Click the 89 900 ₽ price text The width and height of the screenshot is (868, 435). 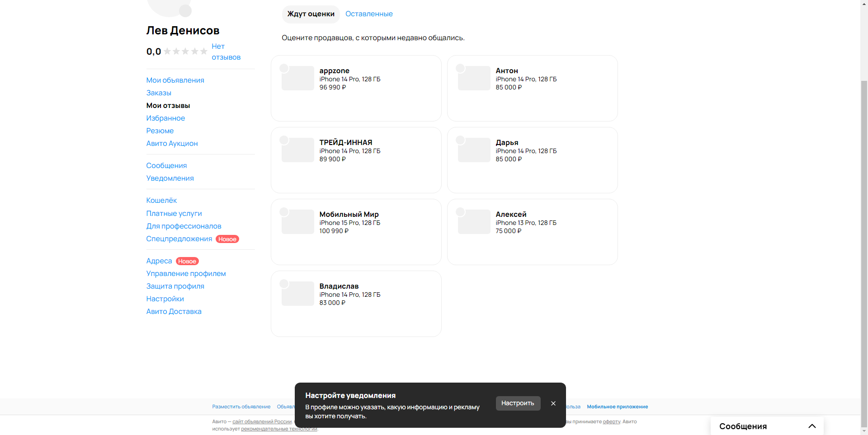coord(332,159)
